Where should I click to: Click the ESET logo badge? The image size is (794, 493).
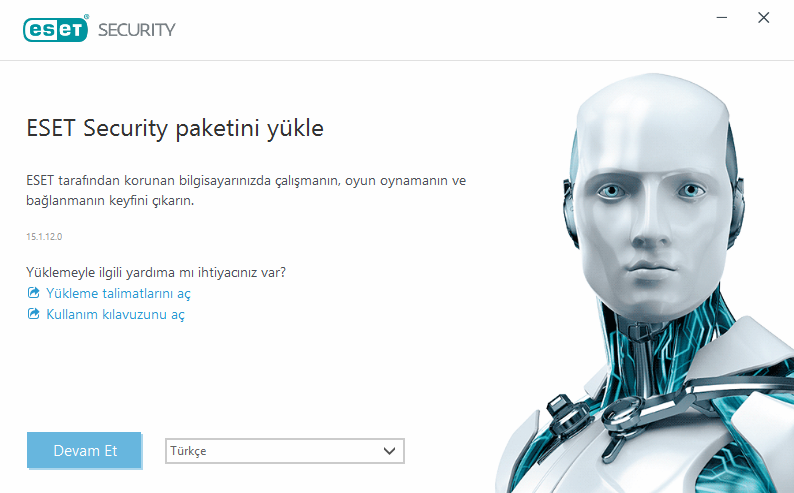[x=56, y=29]
